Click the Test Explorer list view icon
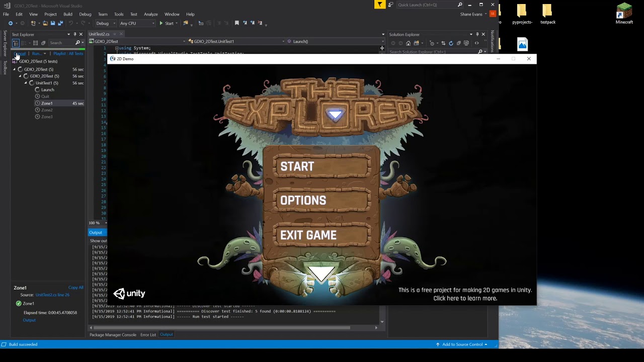644x362 pixels. 35,43
